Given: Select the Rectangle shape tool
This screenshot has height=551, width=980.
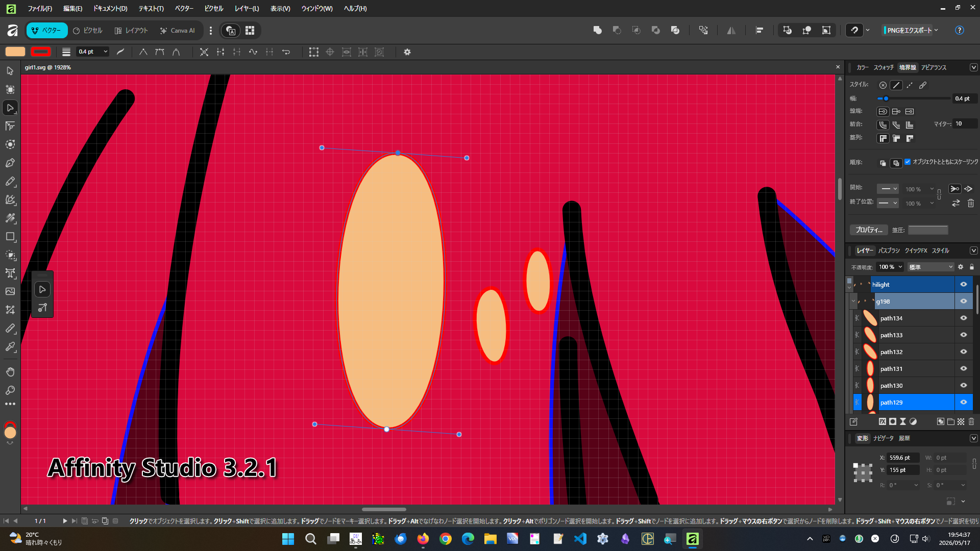Looking at the screenshot, I should tap(10, 236).
